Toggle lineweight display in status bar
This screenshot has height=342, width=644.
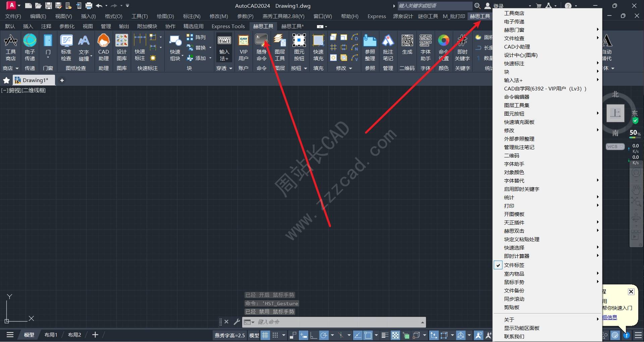coord(385,335)
